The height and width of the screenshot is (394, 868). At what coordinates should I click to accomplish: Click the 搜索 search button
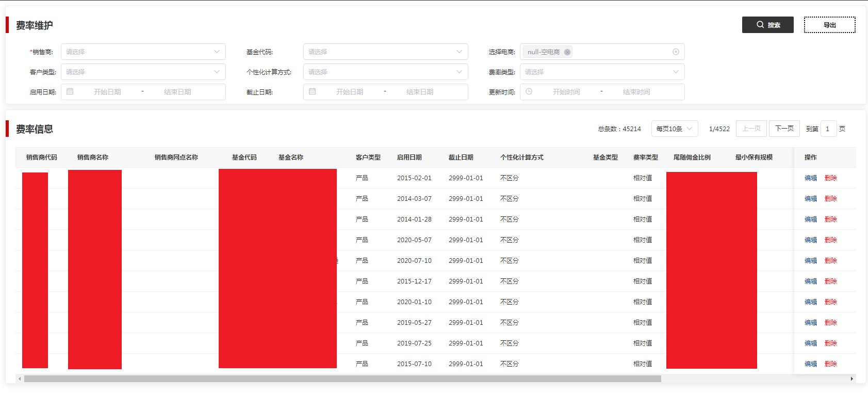coord(767,25)
